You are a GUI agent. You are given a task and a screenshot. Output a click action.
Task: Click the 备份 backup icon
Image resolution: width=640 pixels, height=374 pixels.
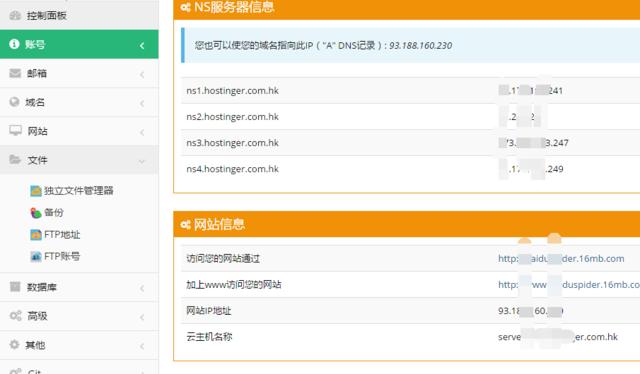click(36, 213)
